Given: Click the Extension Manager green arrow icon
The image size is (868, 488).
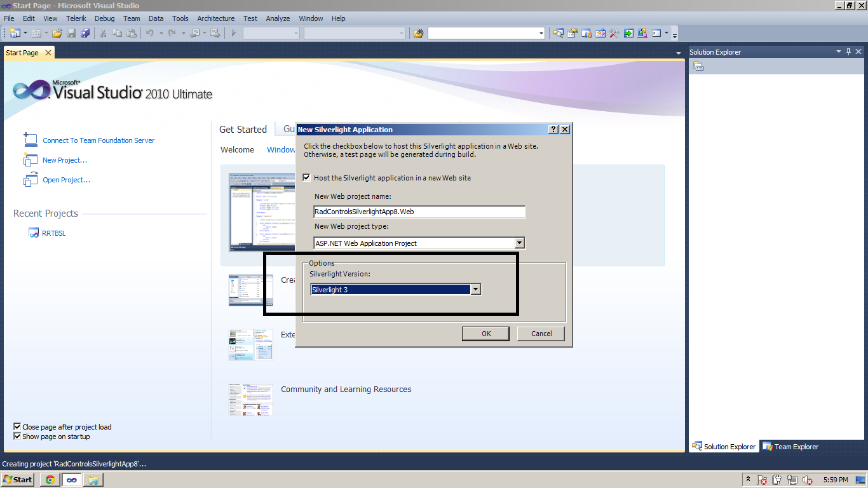Looking at the screenshot, I should (628, 33).
